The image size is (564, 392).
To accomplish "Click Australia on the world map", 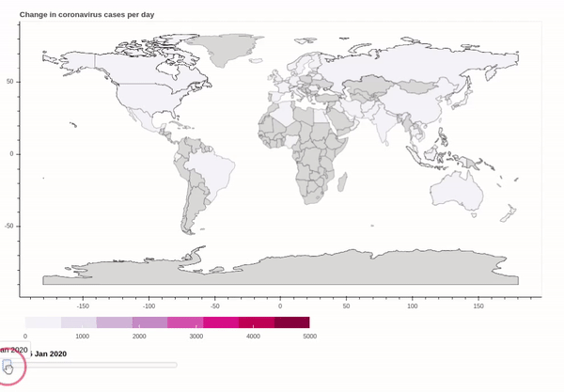I will point(456,191).
